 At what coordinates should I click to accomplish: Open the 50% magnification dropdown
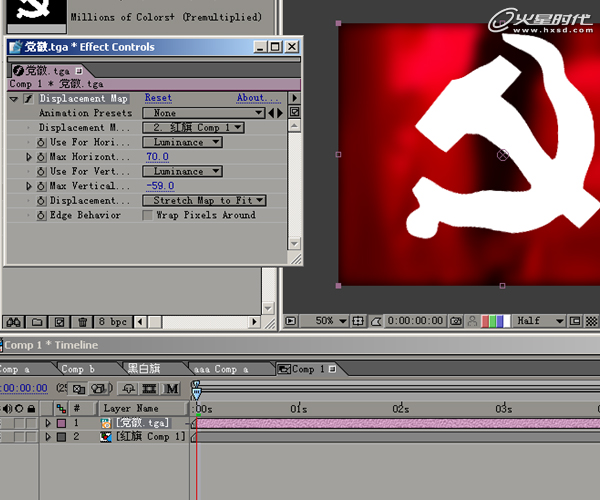pyautogui.click(x=324, y=321)
